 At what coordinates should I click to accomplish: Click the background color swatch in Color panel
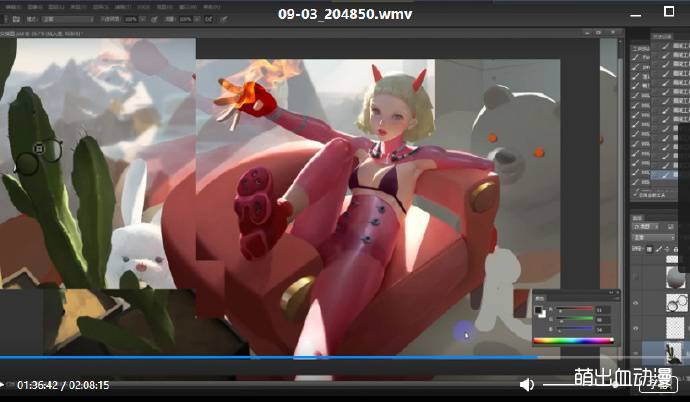pyautogui.click(x=544, y=314)
